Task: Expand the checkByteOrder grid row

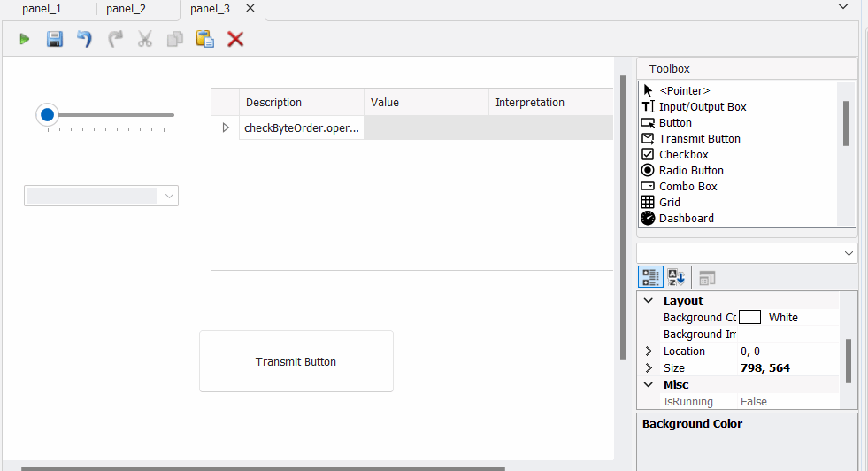Action: [x=226, y=128]
